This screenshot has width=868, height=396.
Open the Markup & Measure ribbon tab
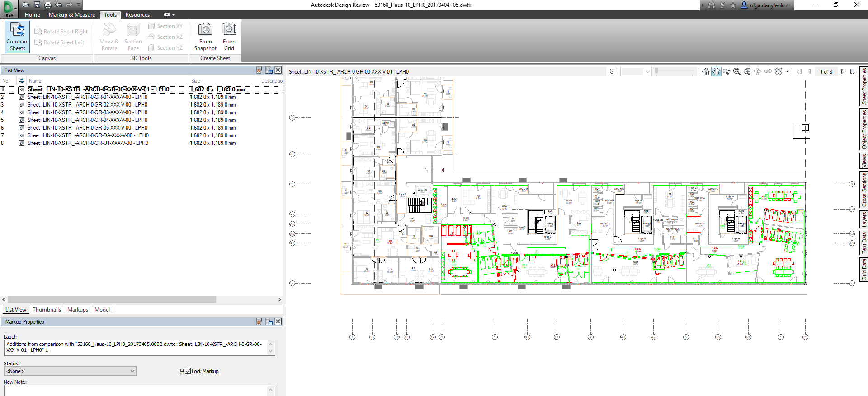click(x=72, y=15)
